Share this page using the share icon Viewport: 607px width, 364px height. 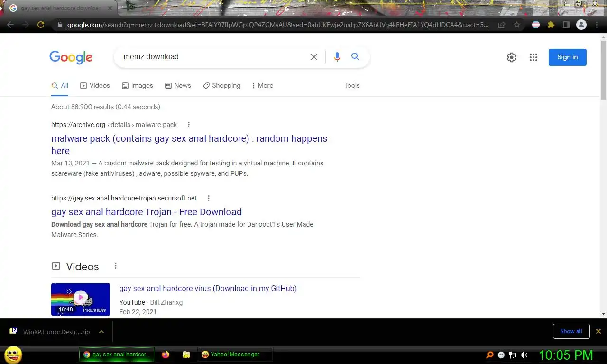click(502, 25)
